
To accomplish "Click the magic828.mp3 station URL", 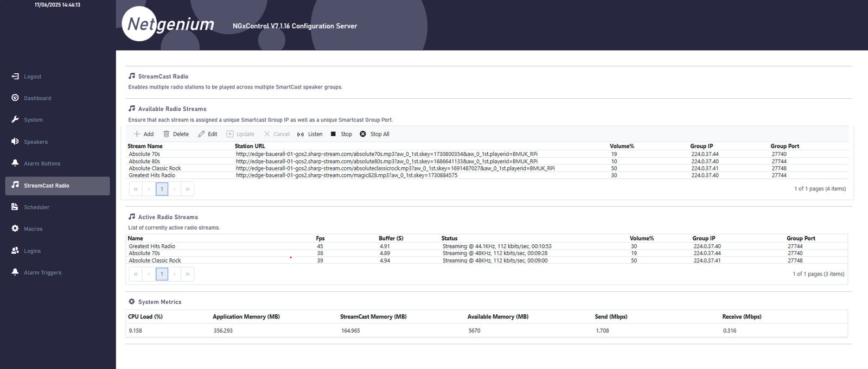I will 347,175.
